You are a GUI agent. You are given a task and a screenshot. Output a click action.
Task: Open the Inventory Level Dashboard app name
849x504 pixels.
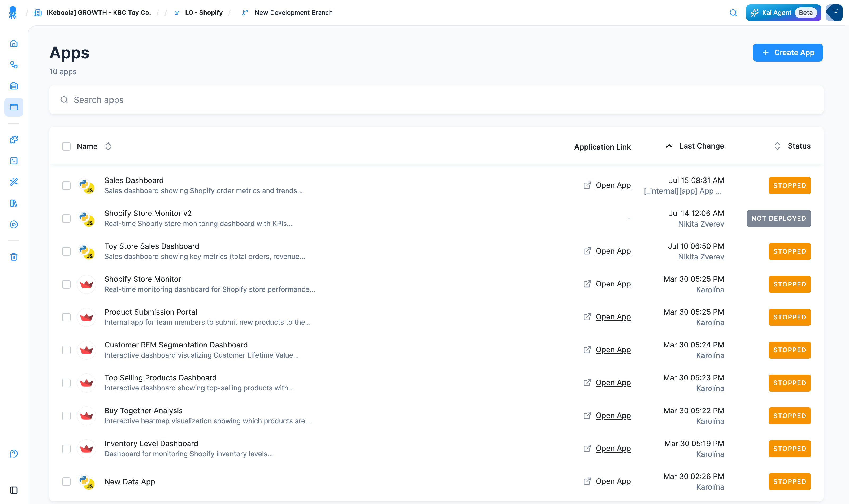[151, 444]
